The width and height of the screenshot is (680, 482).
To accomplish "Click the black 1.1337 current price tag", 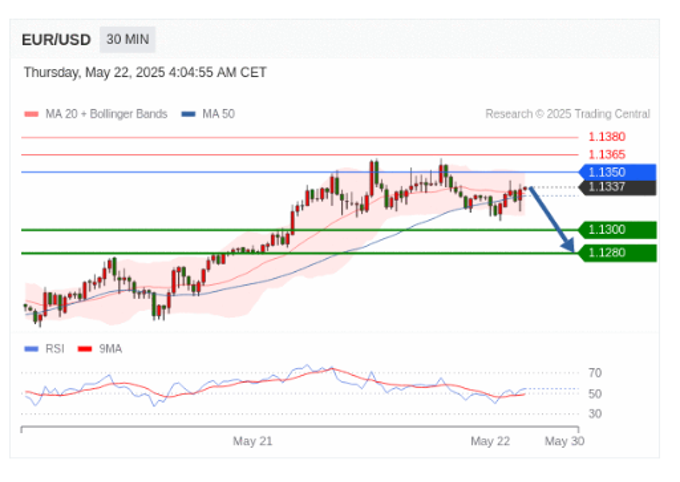I will click(x=618, y=187).
